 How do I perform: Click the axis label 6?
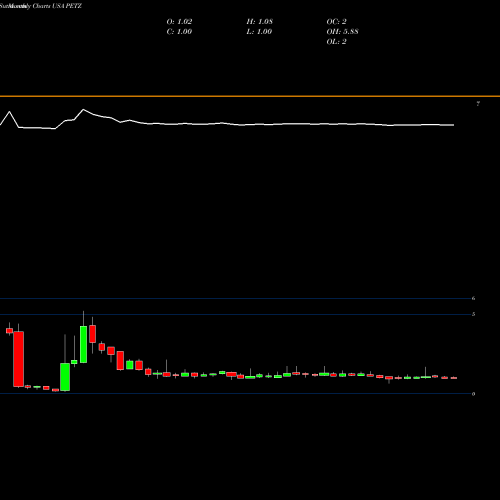tap(473, 298)
